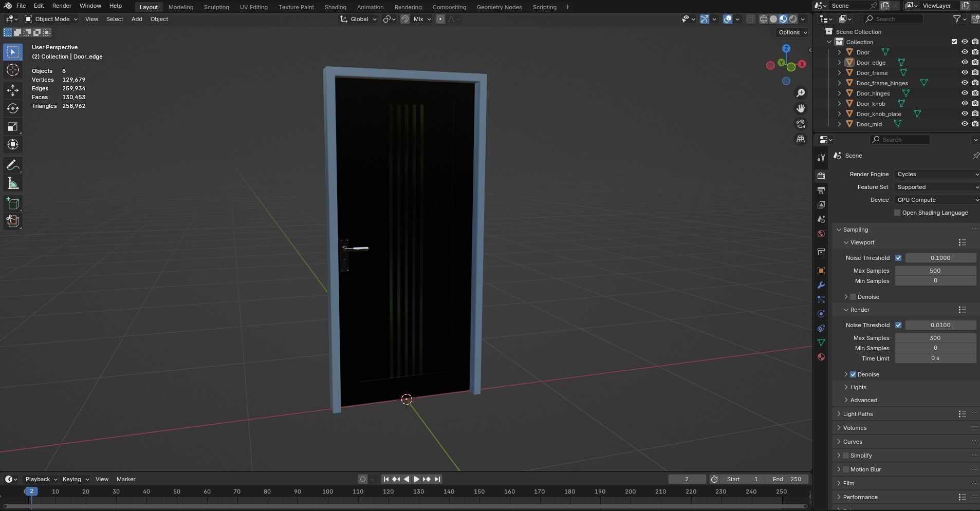Viewport: 980px width, 511px height.
Task: Enable the Motion Blur checkbox
Action: [x=846, y=469]
